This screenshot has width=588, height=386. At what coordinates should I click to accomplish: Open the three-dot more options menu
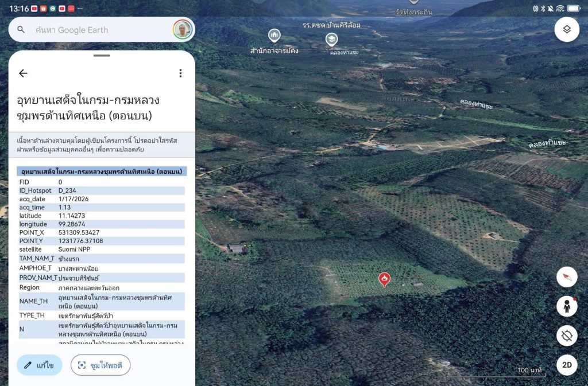click(x=180, y=73)
